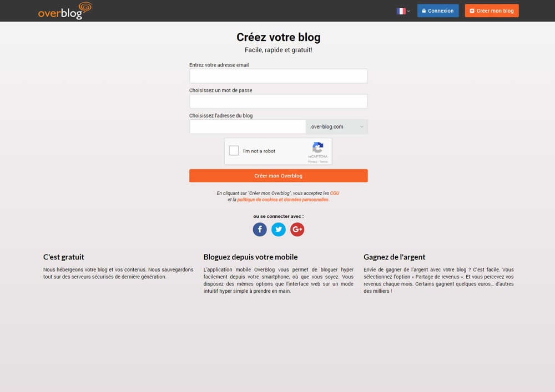This screenshot has height=392, width=555.
Task: Open the reCAPTCHA Privacy link
Action: coord(312,161)
